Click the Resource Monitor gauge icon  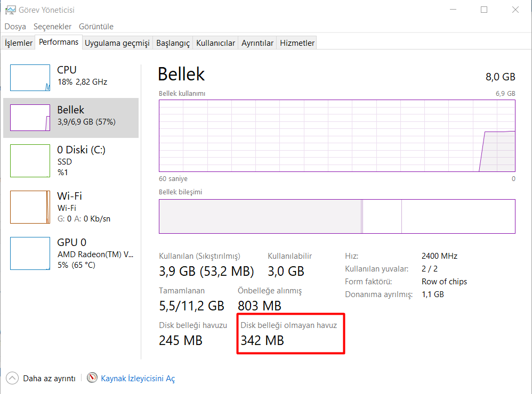pyautogui.click(x=93, y=378)
